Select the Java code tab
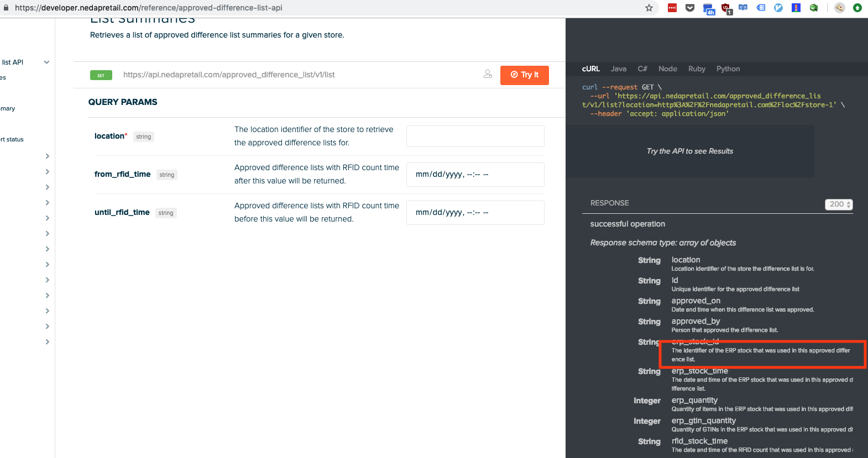The height and width of the screenshot is (458, 868). (x=619, y=69)
